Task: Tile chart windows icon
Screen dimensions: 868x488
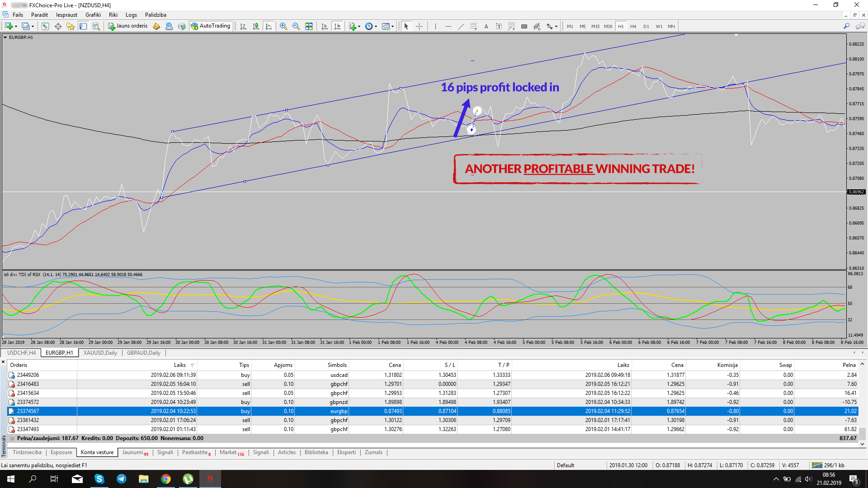Action: pyautogui.click(x=309, y=26)
